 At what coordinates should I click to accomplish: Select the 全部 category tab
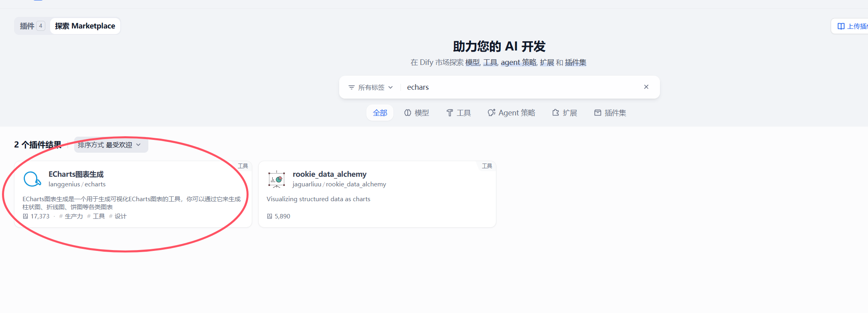(x=380, y=113)
